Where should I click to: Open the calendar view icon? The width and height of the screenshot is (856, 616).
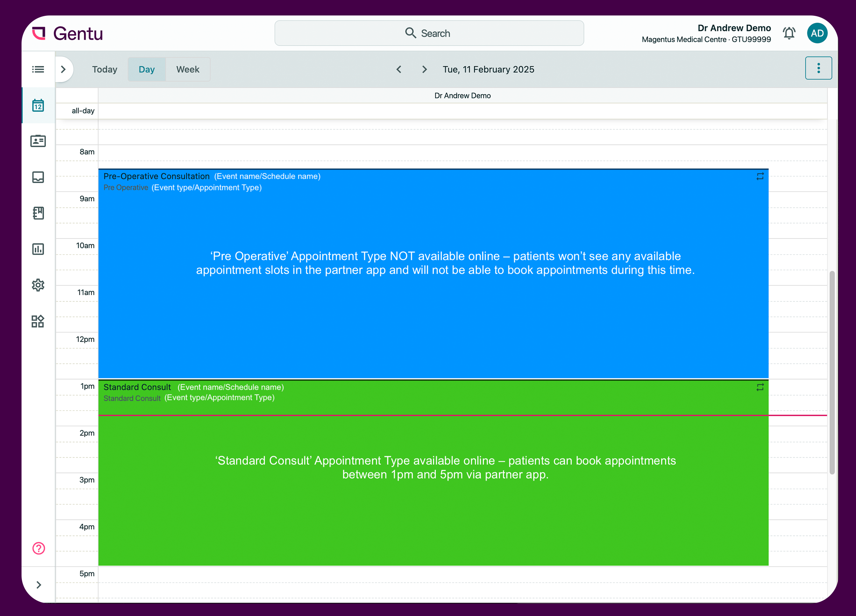click(x=38, y=106)
